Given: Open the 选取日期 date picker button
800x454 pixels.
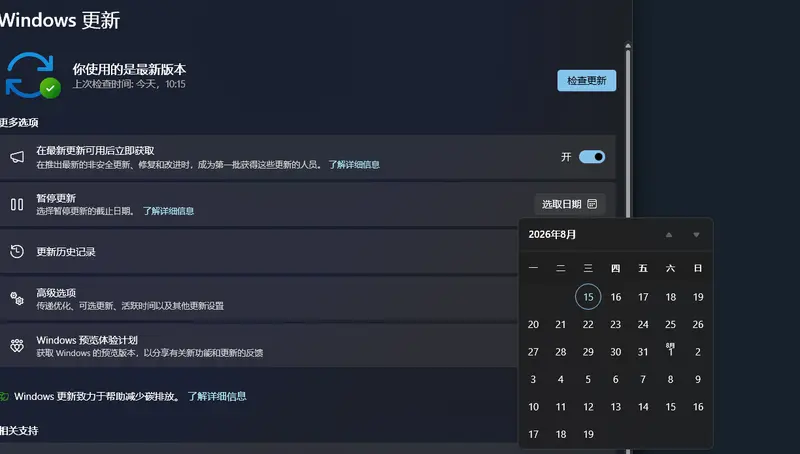Looking at the screenshot, I should click(569, 204).
